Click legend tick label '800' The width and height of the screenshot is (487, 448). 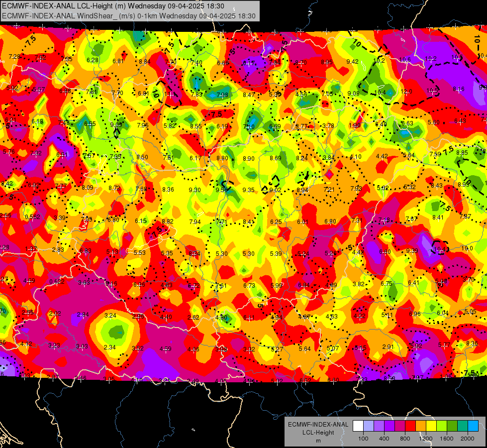click(x=405, y=439)
